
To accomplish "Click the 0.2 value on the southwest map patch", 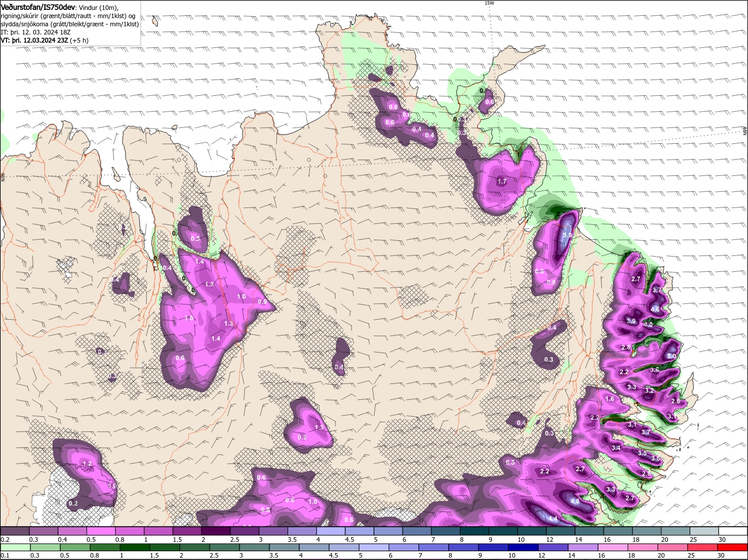I will [x=73, y=503].
